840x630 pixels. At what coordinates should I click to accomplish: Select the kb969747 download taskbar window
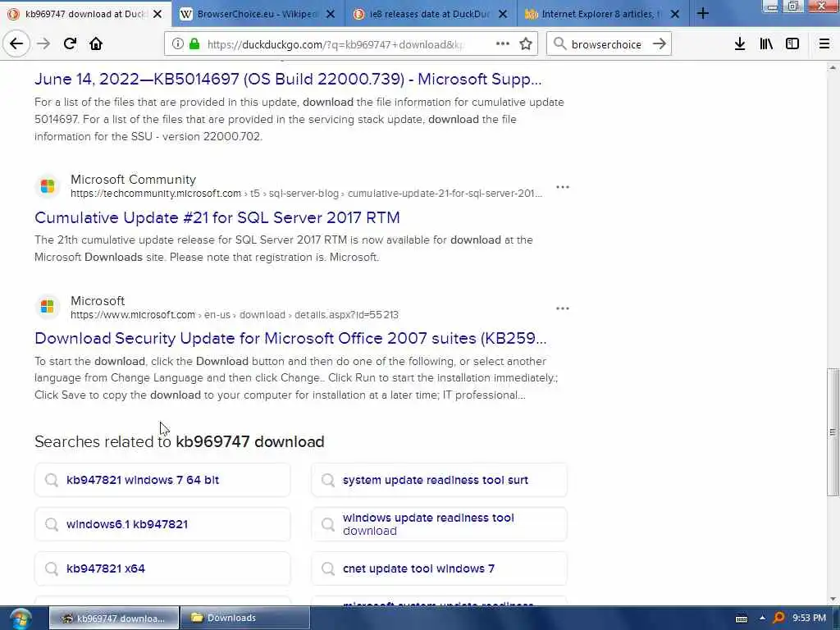coord(114,619)
